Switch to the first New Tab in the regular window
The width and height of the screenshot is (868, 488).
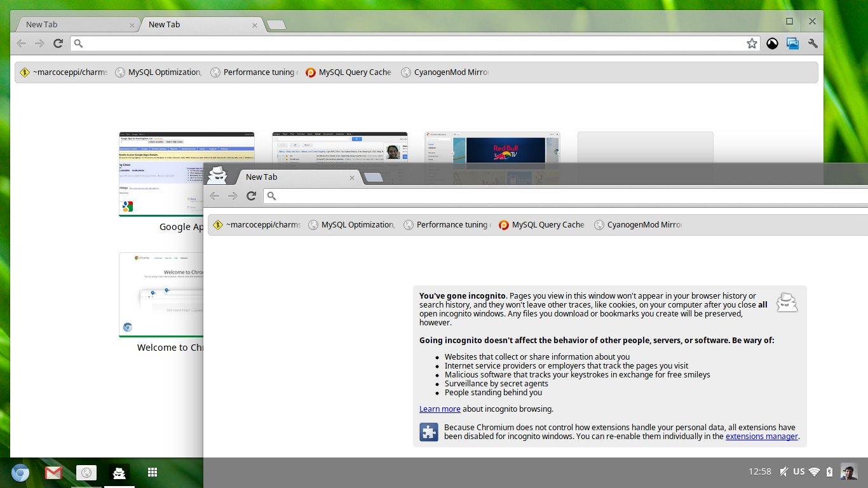pyautogui.click(x=76, y=24)
